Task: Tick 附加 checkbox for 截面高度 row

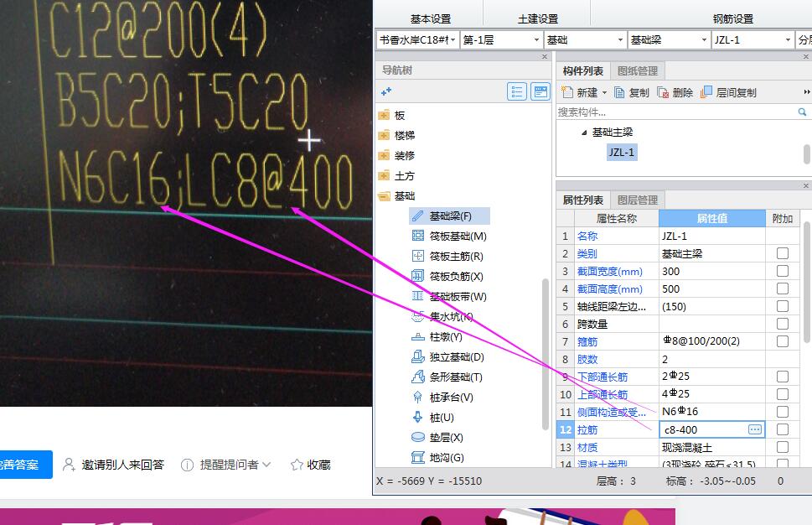Action: pos(783,288)
